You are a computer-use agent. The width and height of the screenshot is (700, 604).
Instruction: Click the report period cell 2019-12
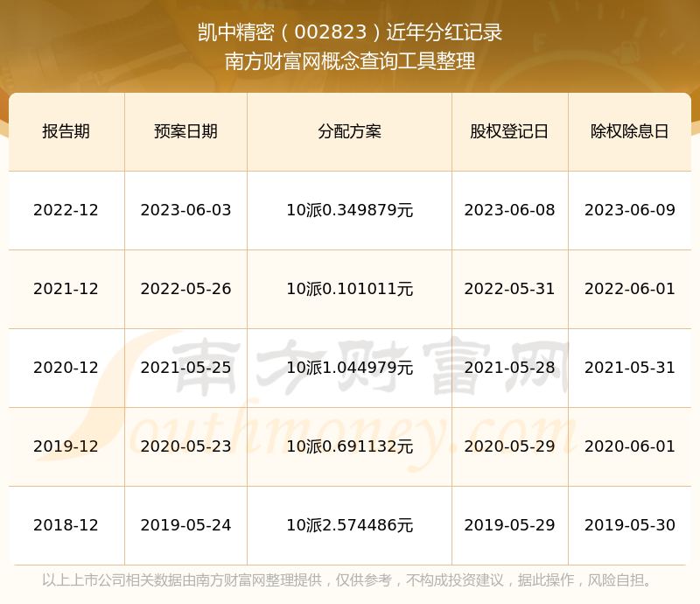(66, 446)
